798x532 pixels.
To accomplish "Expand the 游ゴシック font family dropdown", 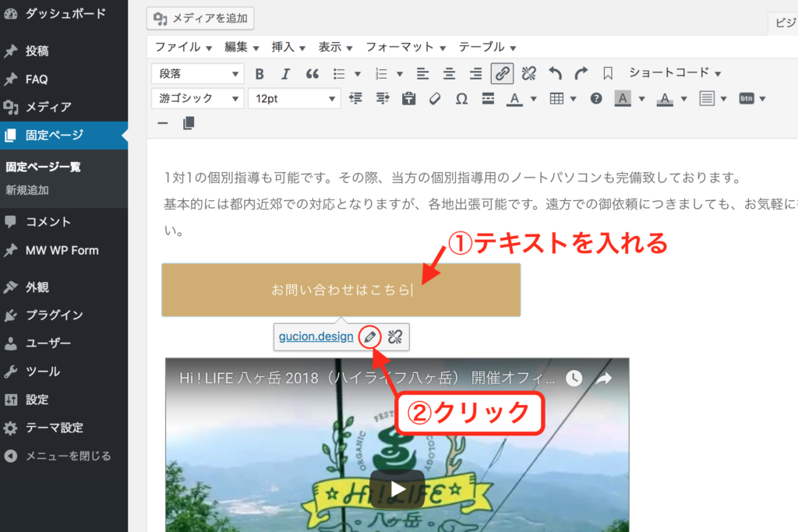I will pos(198,99).
